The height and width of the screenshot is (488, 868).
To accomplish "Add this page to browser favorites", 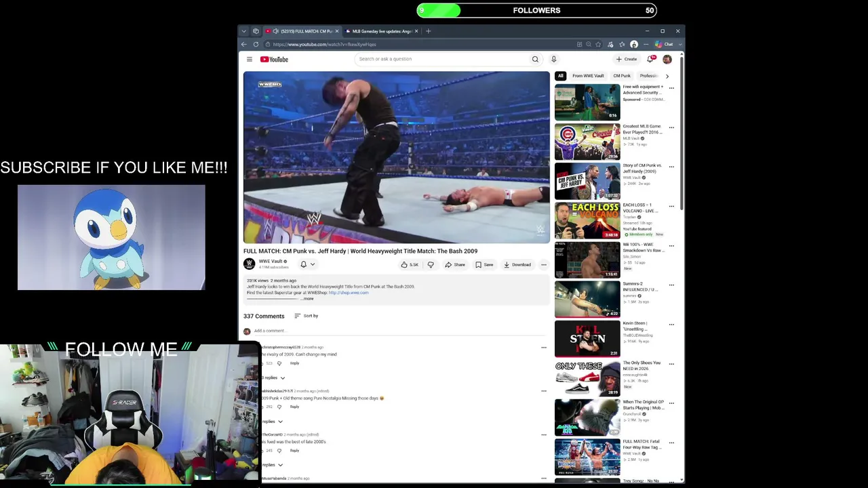I will click(x=598, y=45).
